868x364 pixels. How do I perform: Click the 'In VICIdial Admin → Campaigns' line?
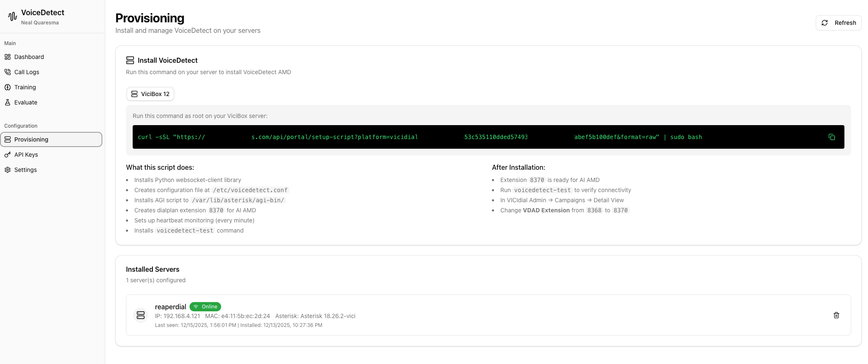562,200
